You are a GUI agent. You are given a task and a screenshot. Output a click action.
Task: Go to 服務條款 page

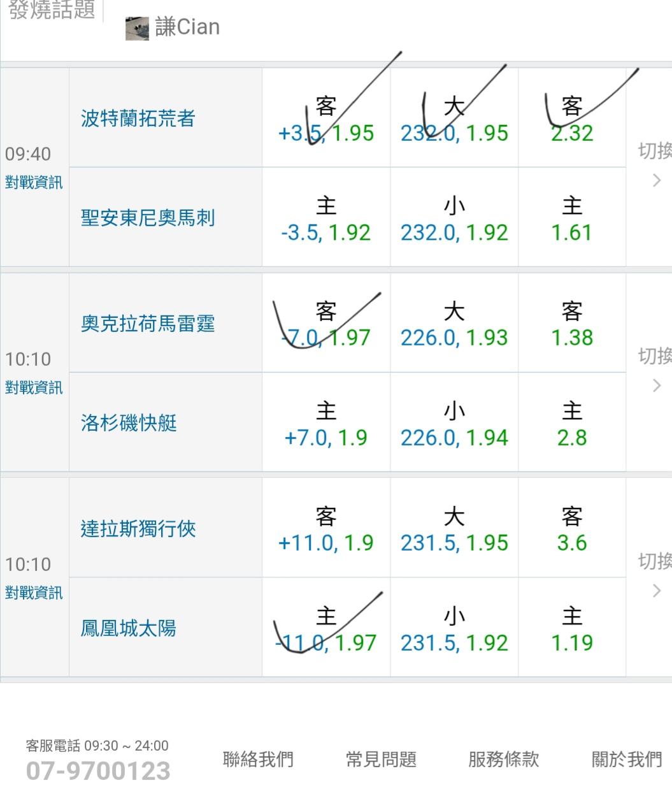point(503,759)
